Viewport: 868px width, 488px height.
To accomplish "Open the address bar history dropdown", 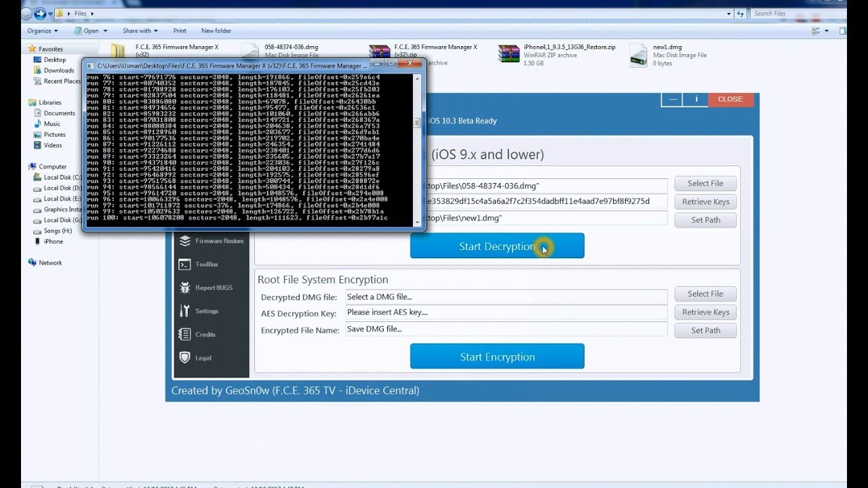I will (729, 13).
